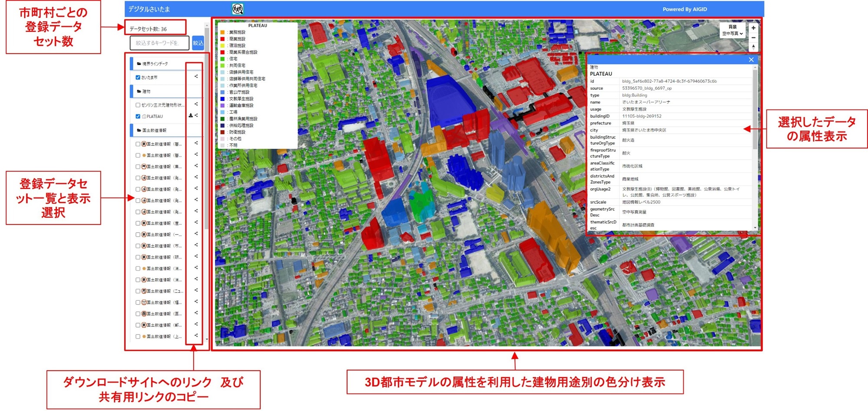Zoom out the 3D map with minus
The height and width of the screenshot is (411, 868).
click(x=753, y=38)
